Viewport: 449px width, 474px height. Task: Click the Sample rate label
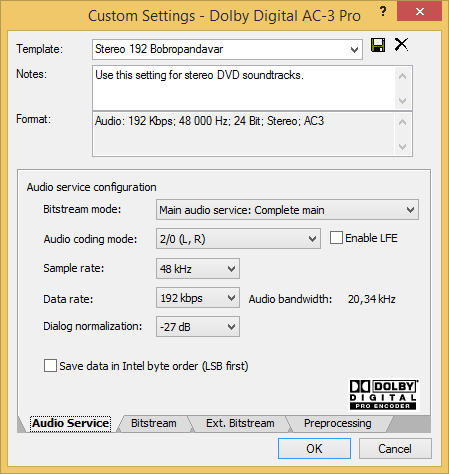(74, 268)
